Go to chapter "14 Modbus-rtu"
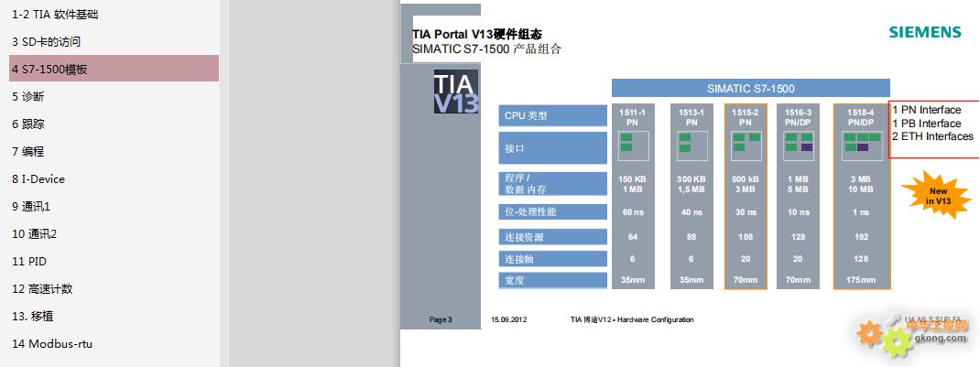This screenshot has width=980, height=367. (x=52, y=344)
